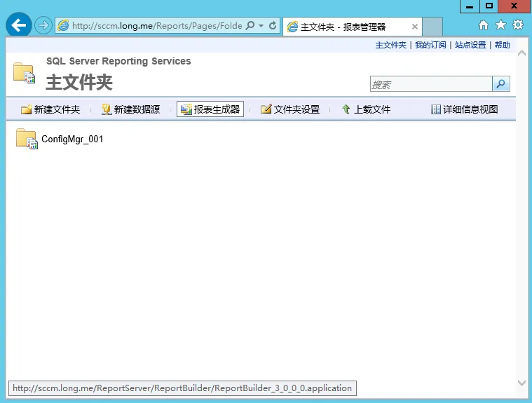Open the ConfigMgr_001 folder link

72,139
